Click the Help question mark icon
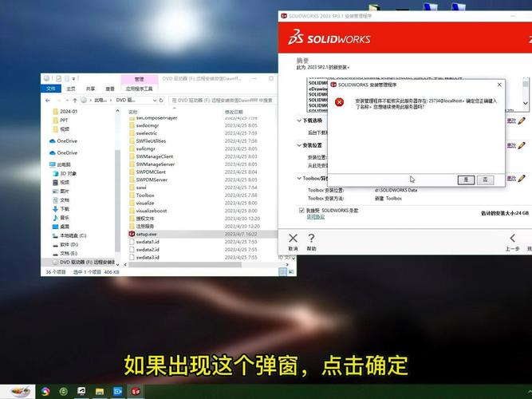This screenshot has height=399, width=532. pos(311,239)
